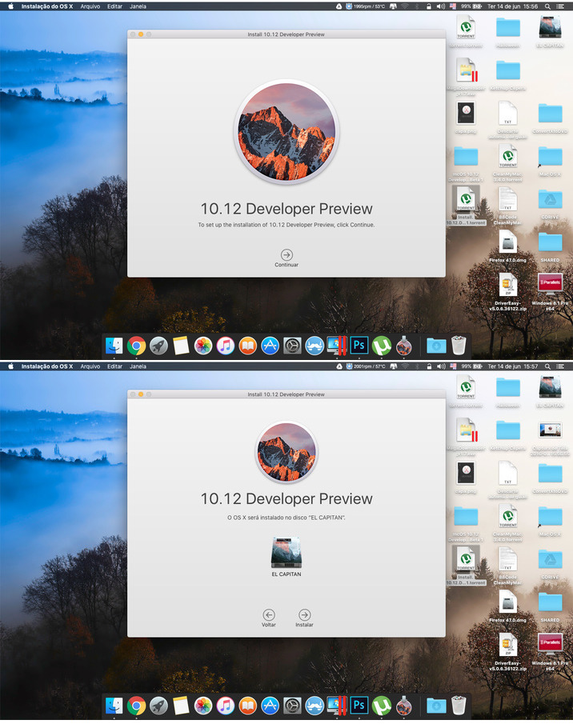Open uTorrent in the dock, 15:56 screenshot
This screenshot has width=573, height=728.
(381, 346)
